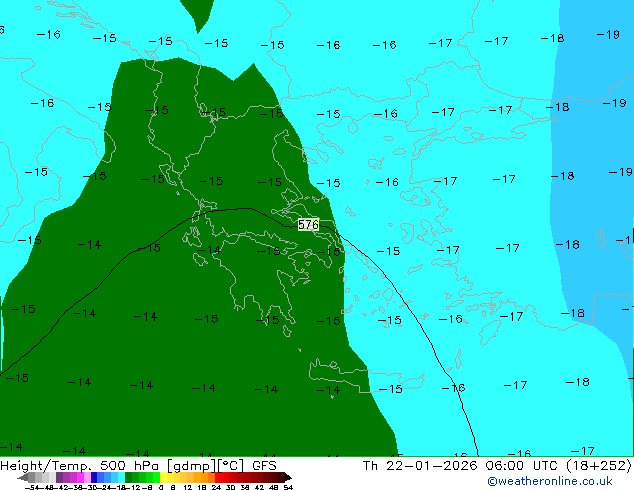
Task: Click the 576 contour height label
Action: click(x=309, y=224)
